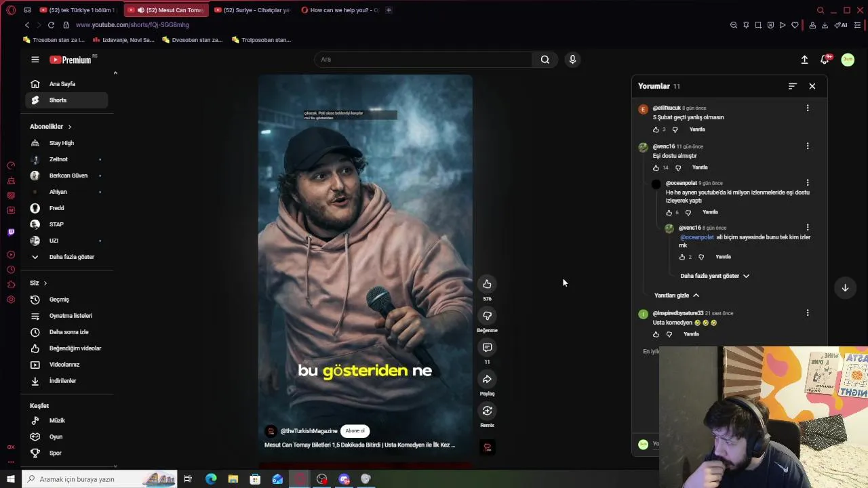Screen dimensions: 868x488
Task: Click the browser address bar URL
Action: 132,25
